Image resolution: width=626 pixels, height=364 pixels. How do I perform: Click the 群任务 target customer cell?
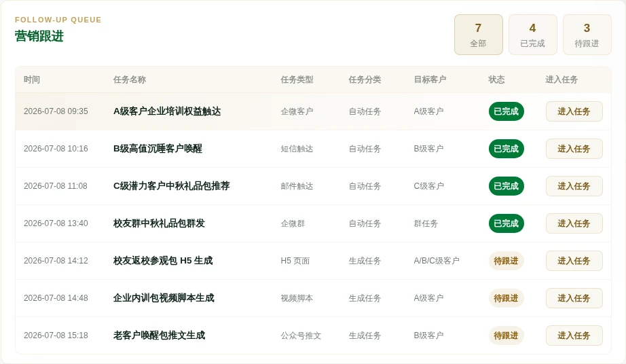(426, 223)
